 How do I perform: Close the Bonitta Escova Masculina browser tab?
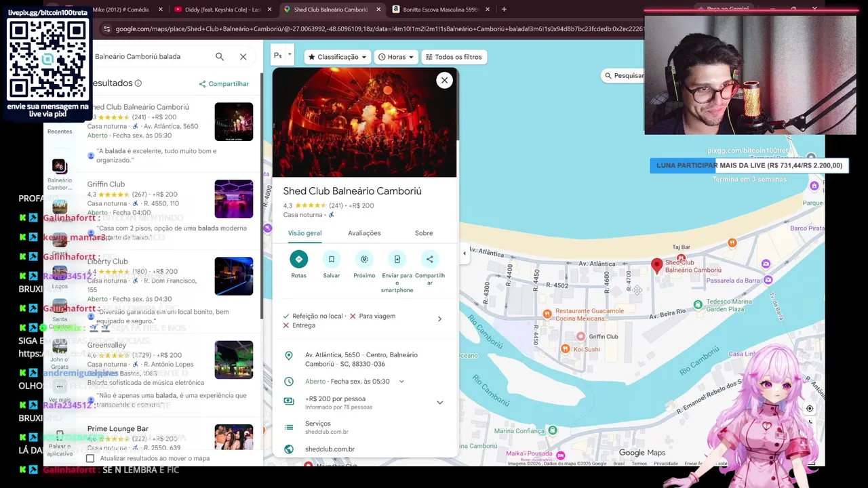point(488,9)
